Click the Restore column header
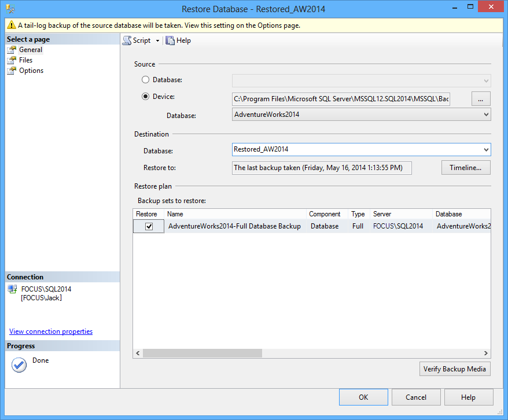The image size is (508, 420). pyautogui.click(x=148, y=214)
